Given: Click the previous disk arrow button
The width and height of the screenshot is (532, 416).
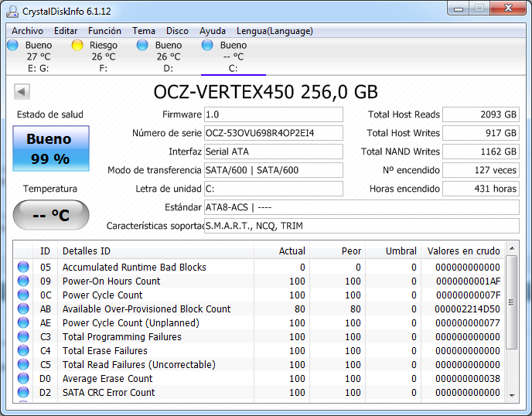Looking at the screenshot, I should [x=22, y=91].
